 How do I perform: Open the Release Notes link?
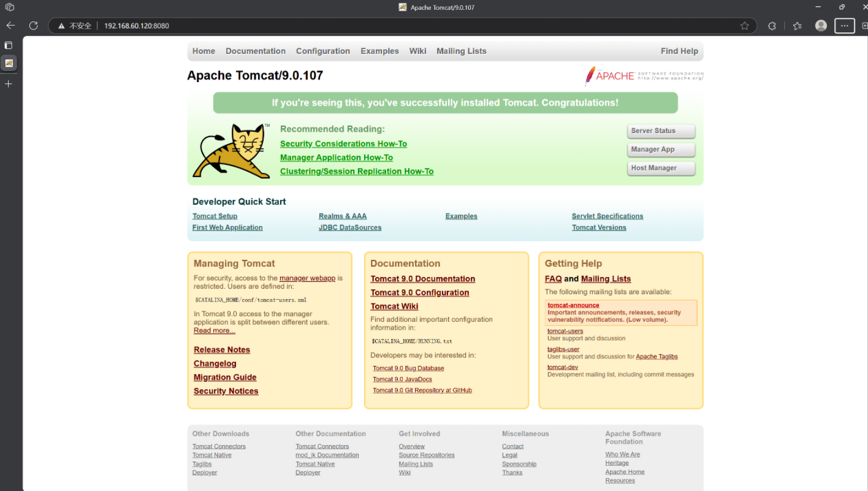coord(222,350)
